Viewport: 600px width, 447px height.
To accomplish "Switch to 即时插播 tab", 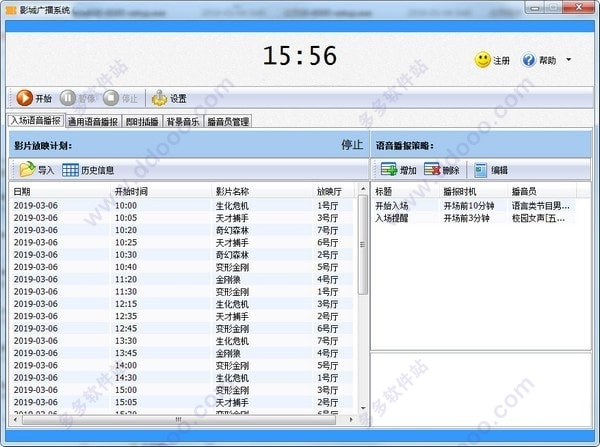I will click(142, 122).
